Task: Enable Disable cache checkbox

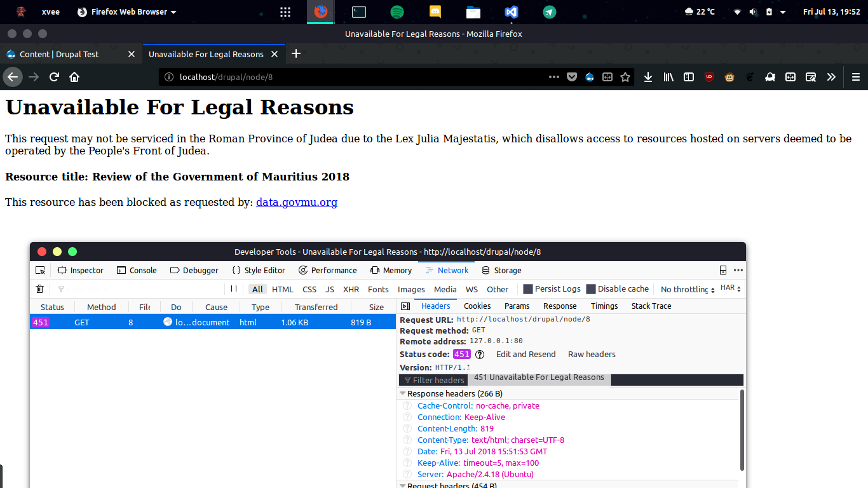Action: pyautogui.click(x=591, y=289)
